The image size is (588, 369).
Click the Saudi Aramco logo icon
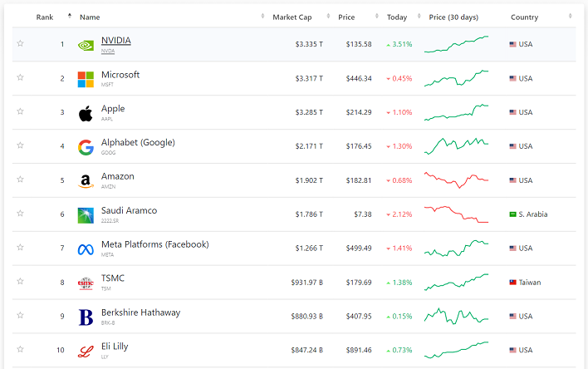86,215
